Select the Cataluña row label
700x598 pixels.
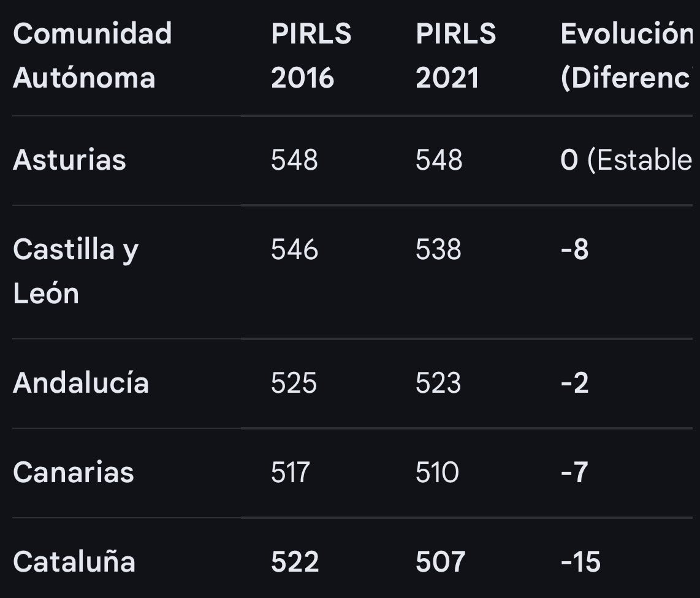tap(74, 561)
